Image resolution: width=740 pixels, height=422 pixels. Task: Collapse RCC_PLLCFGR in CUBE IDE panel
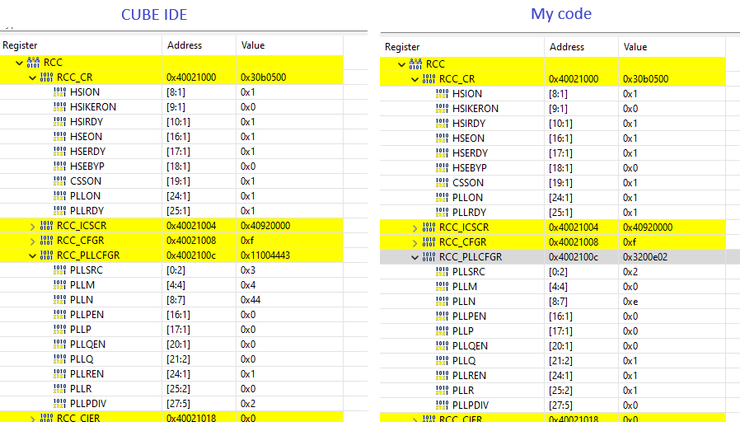pyautogui.click(x=33, y=256)
